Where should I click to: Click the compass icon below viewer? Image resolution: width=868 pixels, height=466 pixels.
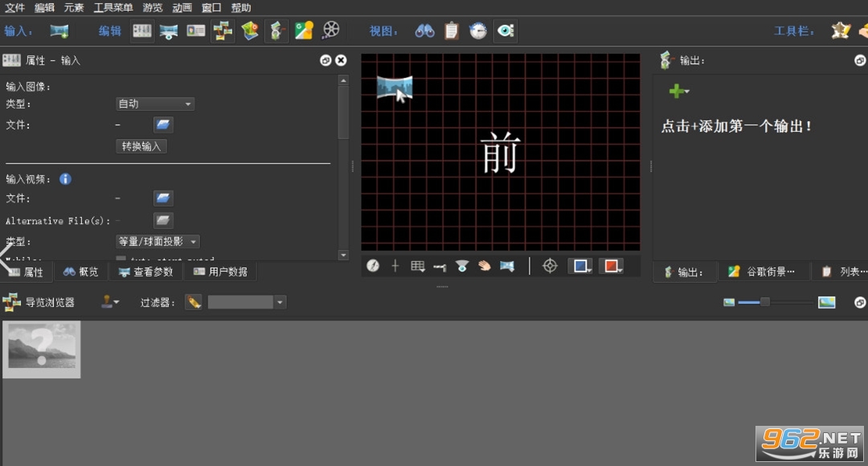coord(373,266)
